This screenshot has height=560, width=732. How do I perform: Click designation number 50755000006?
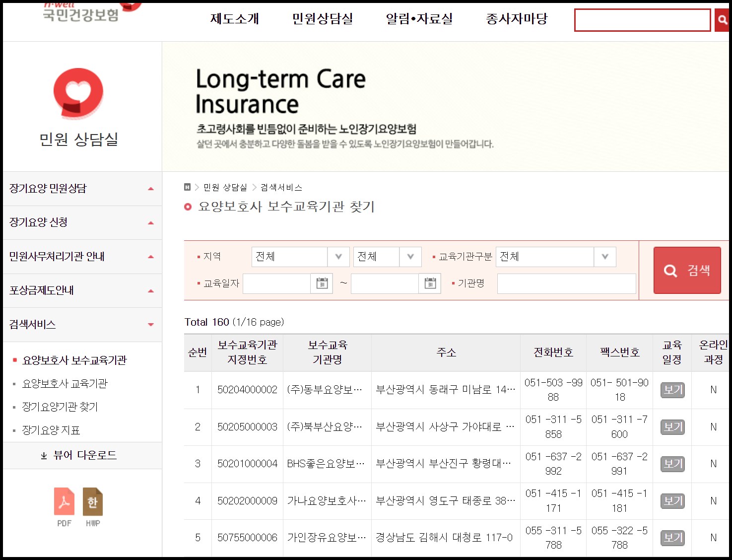(247, 538)
